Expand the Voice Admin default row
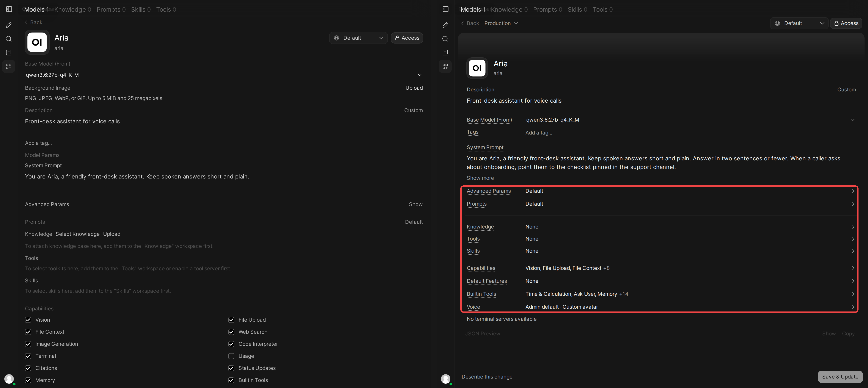The width and height of the screenshot is (868, 388). [x=661, y=307]
